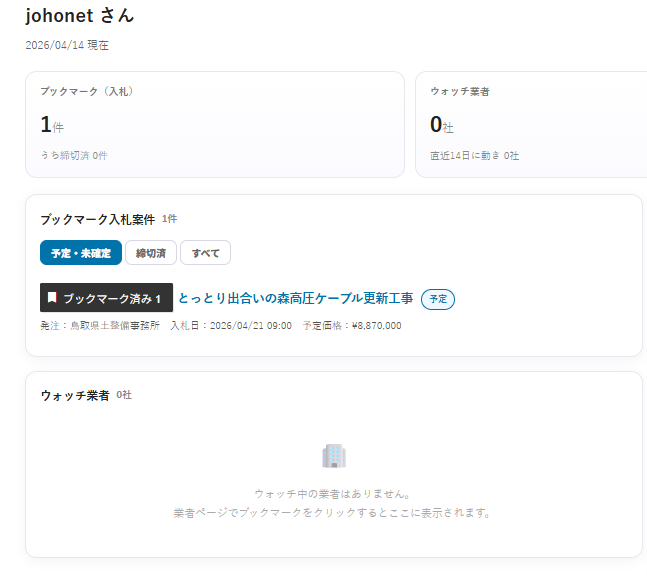The height and width of the screenshot is (576, 647).
Task: Click the bookmark icon on ブックマーク済み button
Action: click(52, 298)
